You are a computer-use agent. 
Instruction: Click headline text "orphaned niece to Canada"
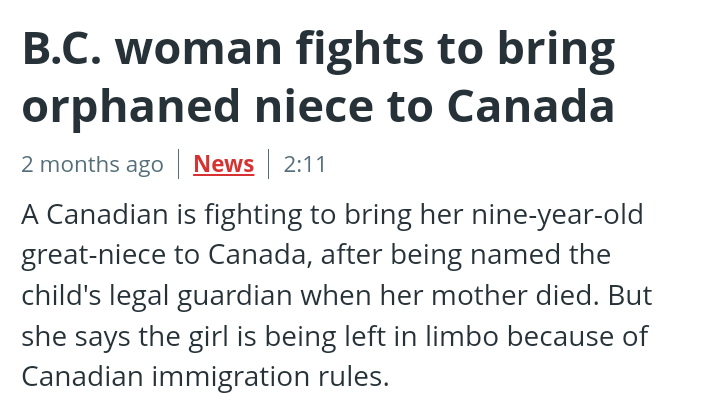pos(318,106)
